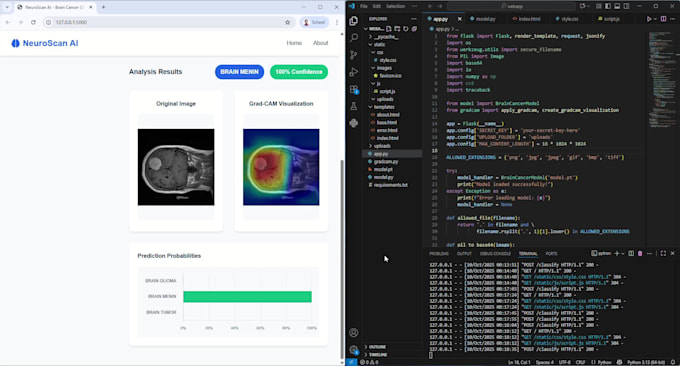Open the Accounts menu in VS Code

[x=354, y=333]
